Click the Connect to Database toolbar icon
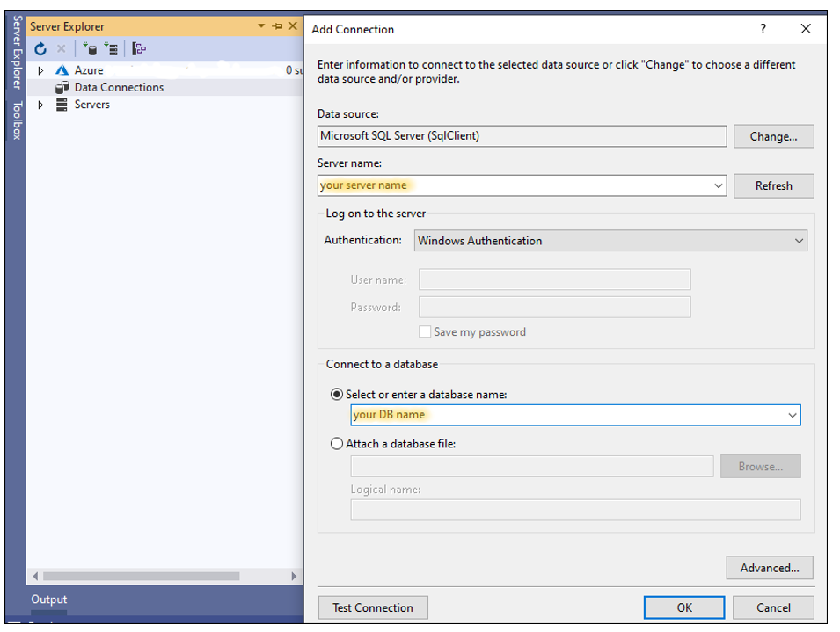840x632 pixels. [89, 49]
